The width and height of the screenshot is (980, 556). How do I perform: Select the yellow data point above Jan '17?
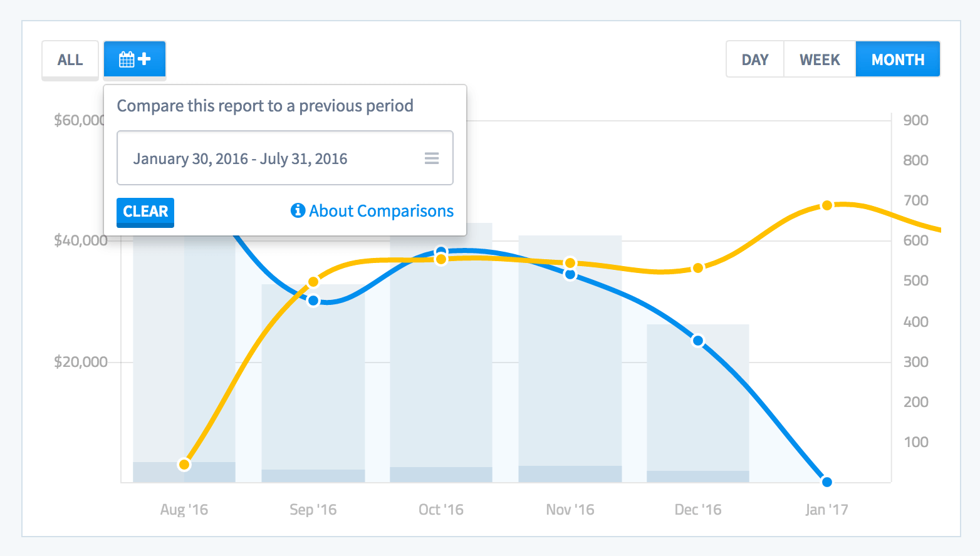pos(827,205)
